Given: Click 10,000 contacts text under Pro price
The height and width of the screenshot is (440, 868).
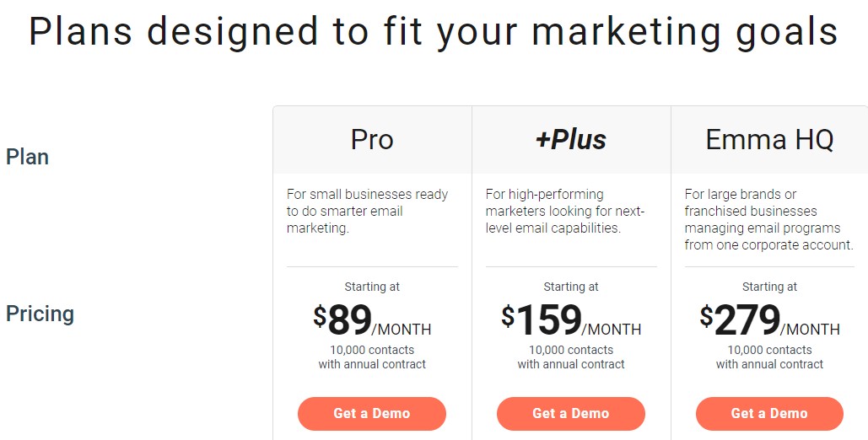Looking at the screenshot, I should tap(372, 350).
